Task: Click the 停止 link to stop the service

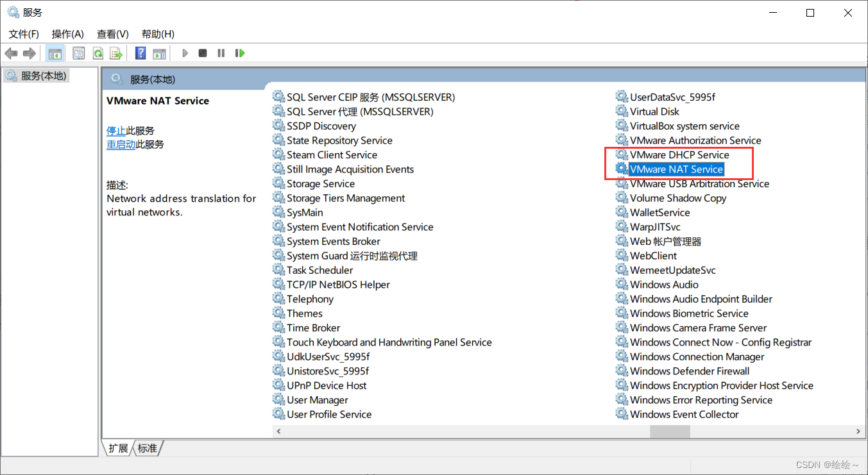Action: pyautogui.click(x=116, y=130)
